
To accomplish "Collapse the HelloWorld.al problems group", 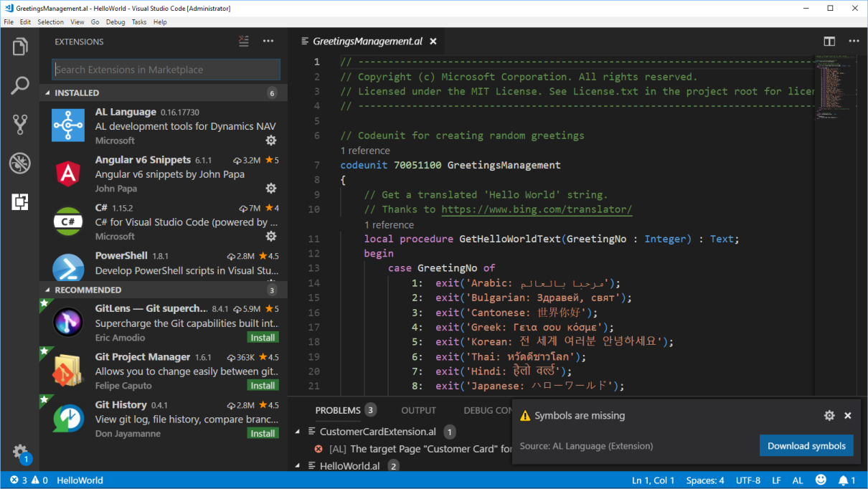I will click(298, 466).
